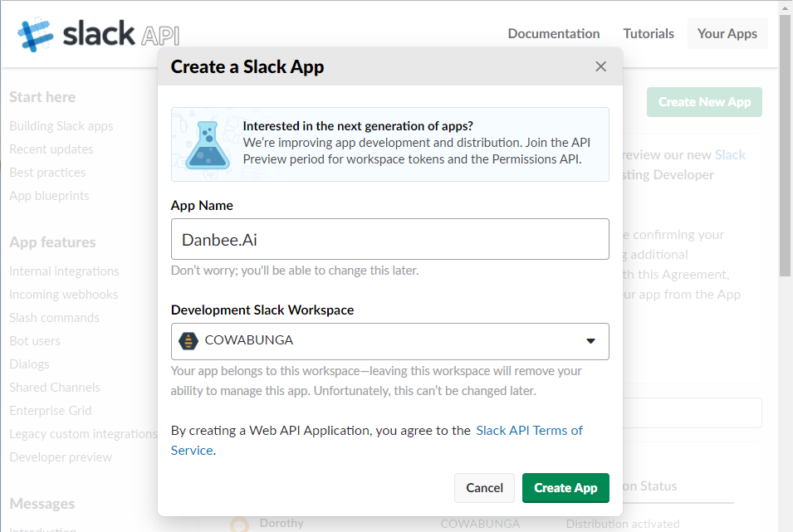Open Slash commands sidebar link

click(x=54, y=318)
